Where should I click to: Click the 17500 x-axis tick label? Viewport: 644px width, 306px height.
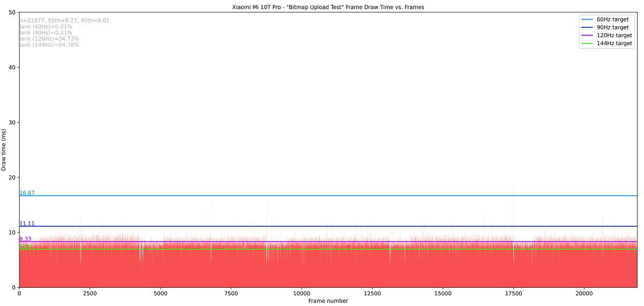[x=514, y=293]
